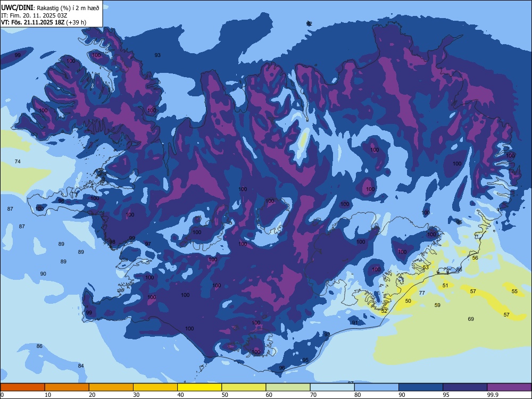Click the humidity value 97 on the map
Image resolution: width=532 pixels, height=399 pixels.
pyautogui.click(x=148, y=244)
